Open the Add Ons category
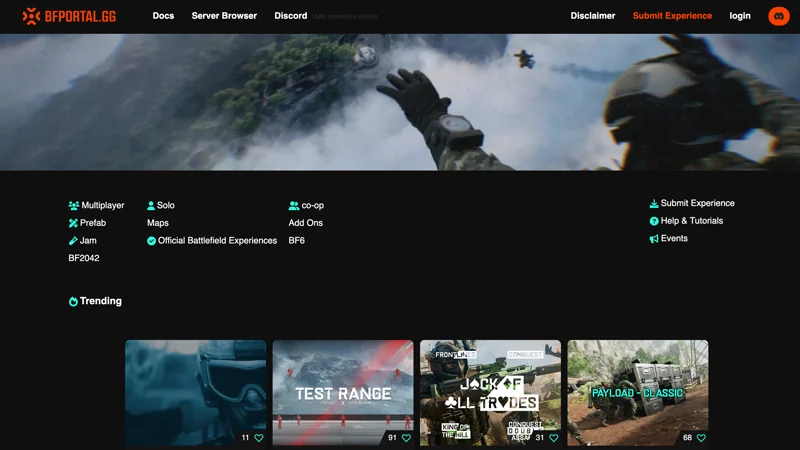The height and width of the screenshot is (450, 800). click(x=306, y=223)
